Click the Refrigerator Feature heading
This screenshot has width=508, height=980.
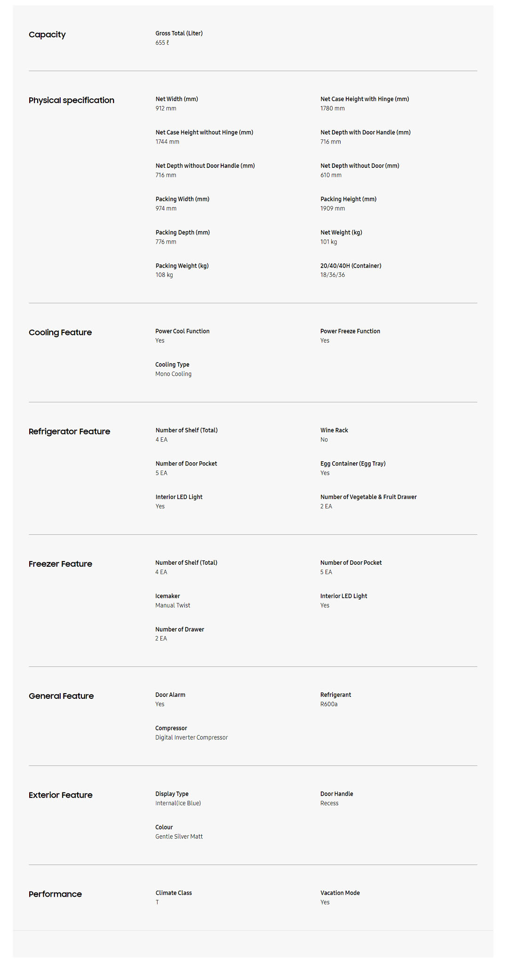[x=69, y=432]
